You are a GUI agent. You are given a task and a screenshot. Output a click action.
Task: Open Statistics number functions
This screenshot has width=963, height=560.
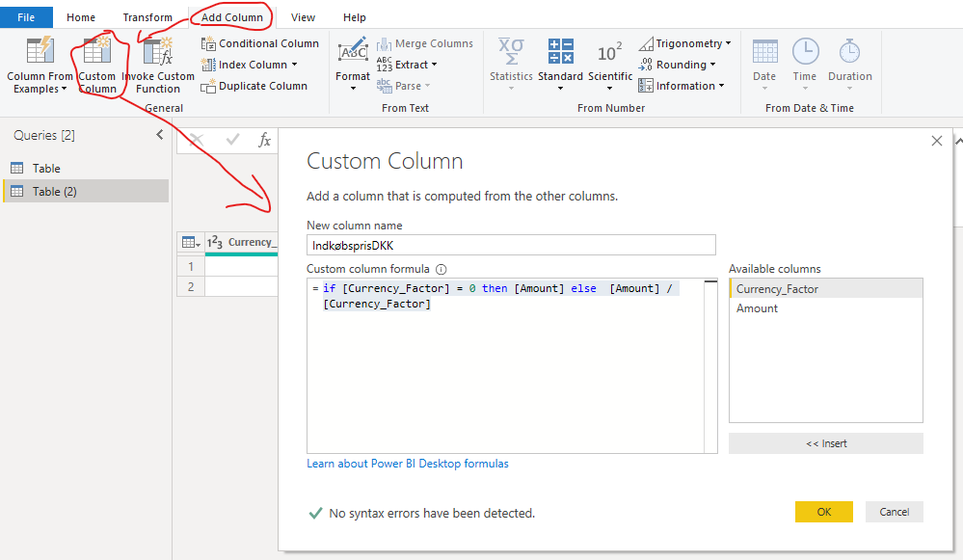tap(511, 66)
